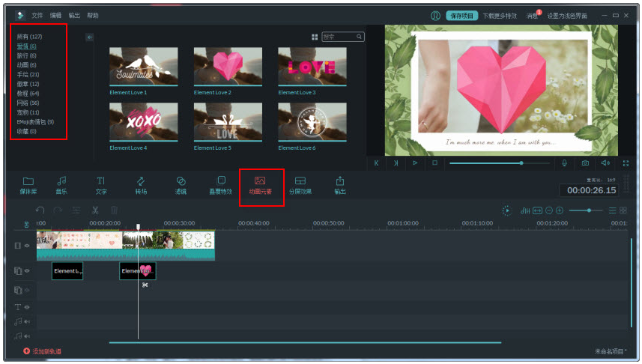
Task: Open the 音乐 (Music) library tab
Action: (x=61, y=184)
